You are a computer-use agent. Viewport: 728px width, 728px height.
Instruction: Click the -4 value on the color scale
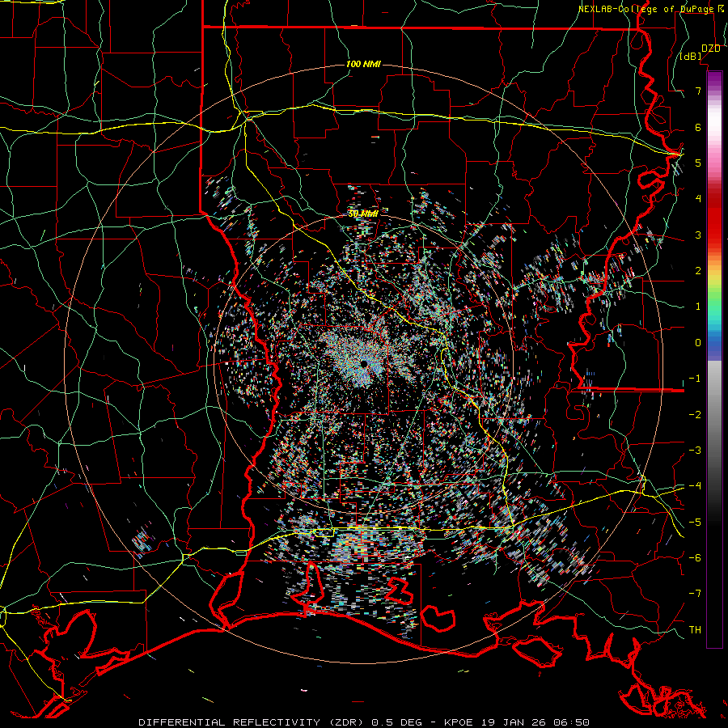[695, 486]
